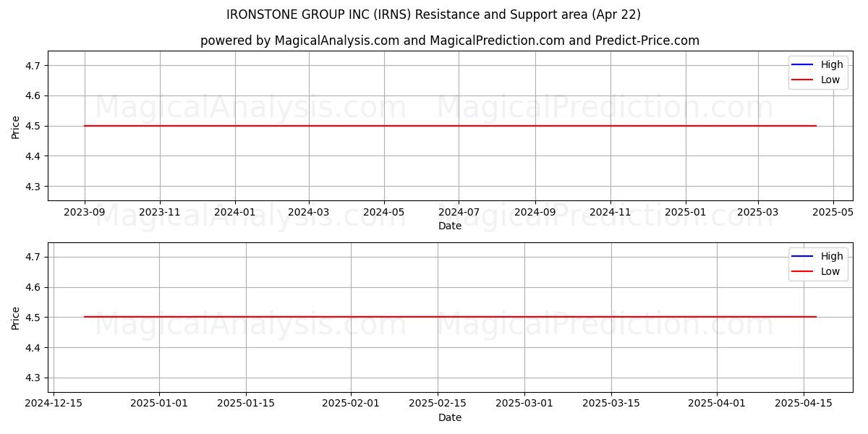The image size is (868, 434).
Task: Click the 4.4 price tick in bottom chart
Action: pyautogui.click(x=35, y=348)
